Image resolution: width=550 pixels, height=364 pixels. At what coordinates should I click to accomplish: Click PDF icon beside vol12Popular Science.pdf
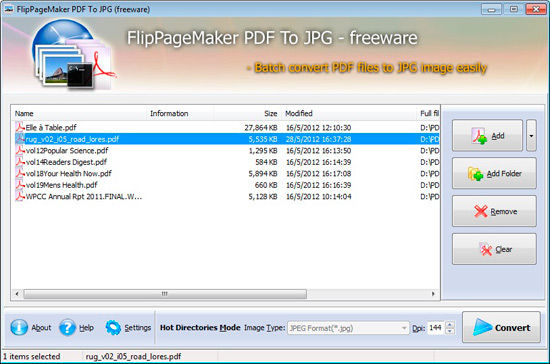(x=20, y=150)
